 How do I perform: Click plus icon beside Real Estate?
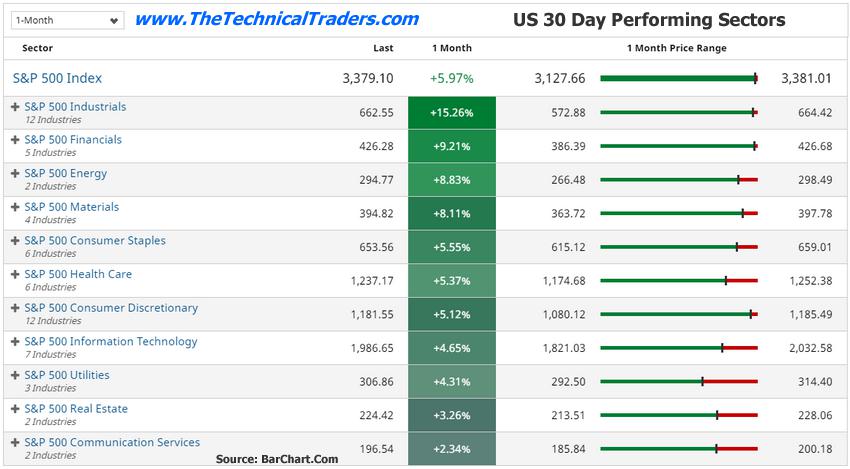[x=15, y=409]
